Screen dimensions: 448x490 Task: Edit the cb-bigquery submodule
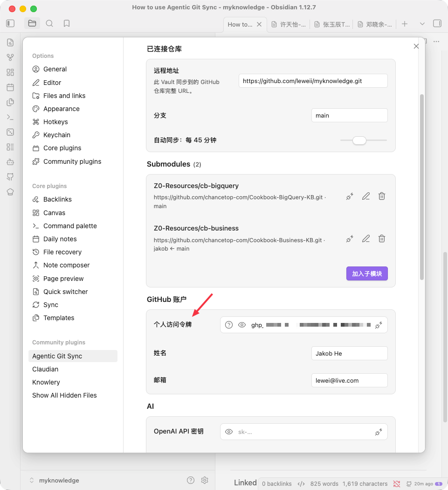pyautogui.click(x=366, y=196)
